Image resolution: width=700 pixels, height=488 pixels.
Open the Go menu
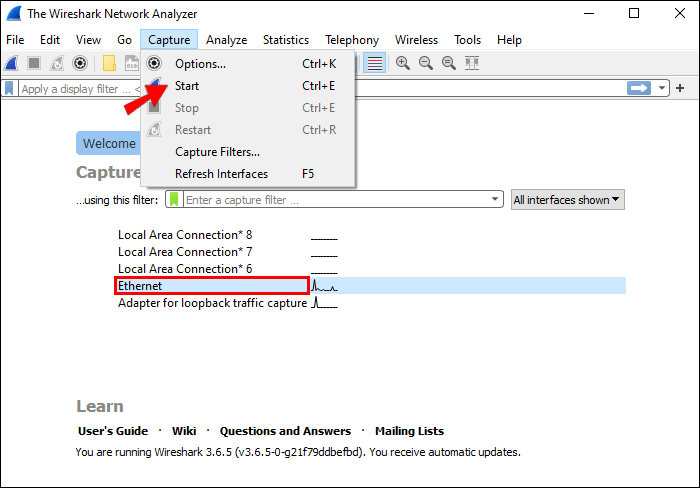coord(124,40)
